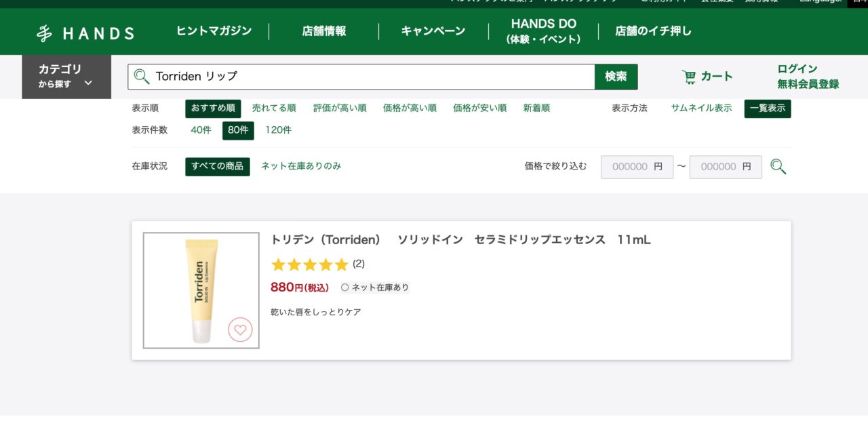Sort by 価格が安い順
The width and height of the screenshot is (868, 432).
[479, 109]
